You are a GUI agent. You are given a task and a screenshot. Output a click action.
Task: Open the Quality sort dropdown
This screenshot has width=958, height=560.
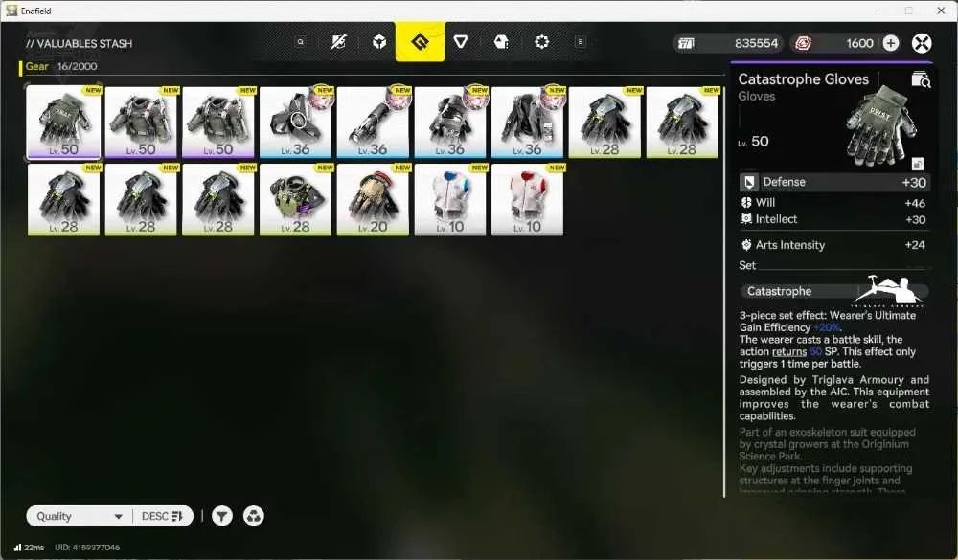click(79, 516)
